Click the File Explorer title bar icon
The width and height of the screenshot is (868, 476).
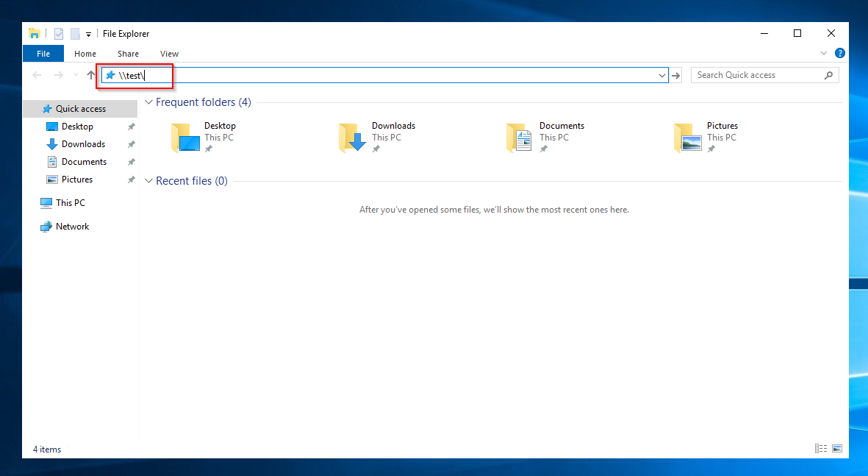tap(35, 33)
